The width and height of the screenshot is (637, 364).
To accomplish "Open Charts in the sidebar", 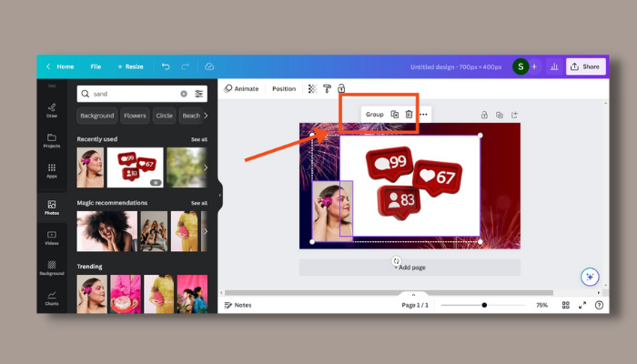I will point(52,298).
